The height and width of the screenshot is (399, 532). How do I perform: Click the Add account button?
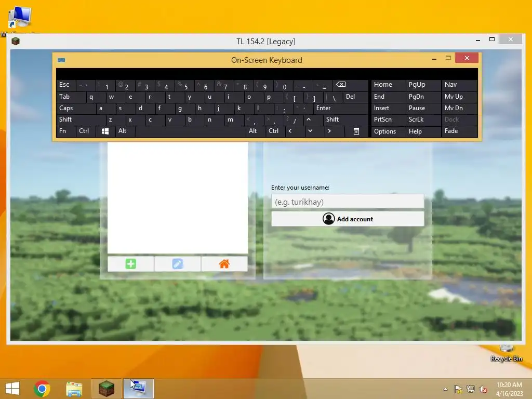click(348, 219)
